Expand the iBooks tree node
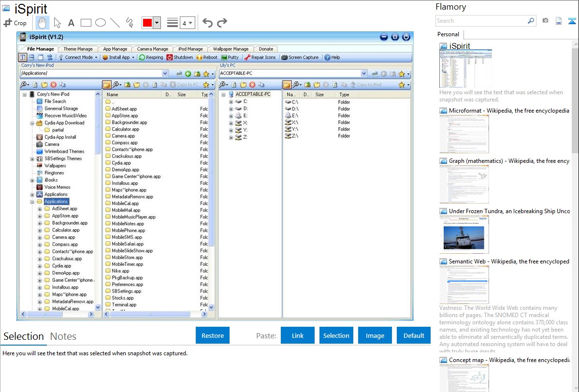Screen dimensions: 579x392 coord(32,180)
